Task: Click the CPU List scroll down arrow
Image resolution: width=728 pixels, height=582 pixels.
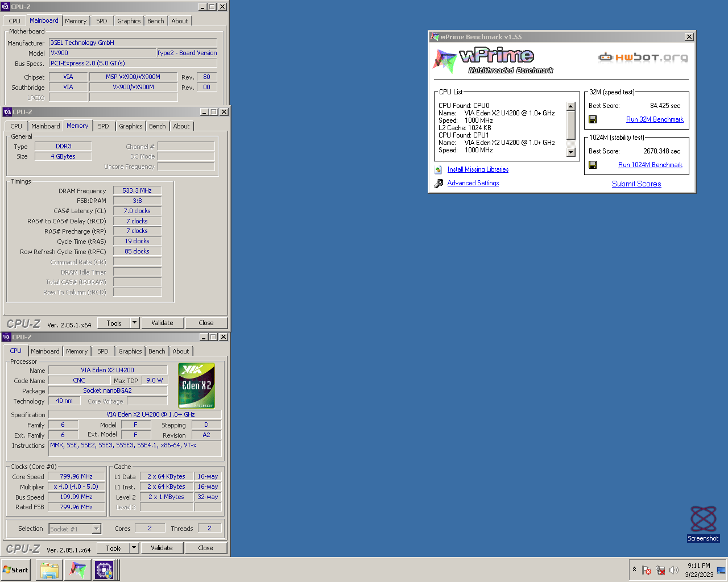Action: point(571,152)
